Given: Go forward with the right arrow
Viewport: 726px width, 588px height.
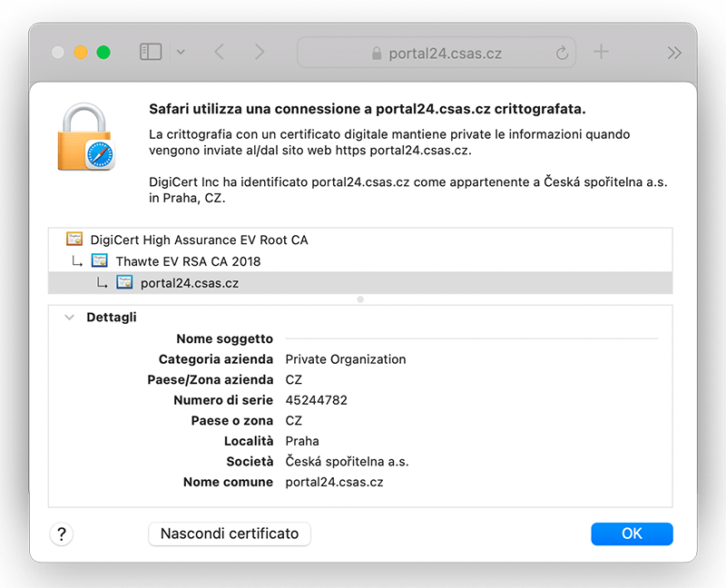Looking at the screenshot, I should click(260, 52).
